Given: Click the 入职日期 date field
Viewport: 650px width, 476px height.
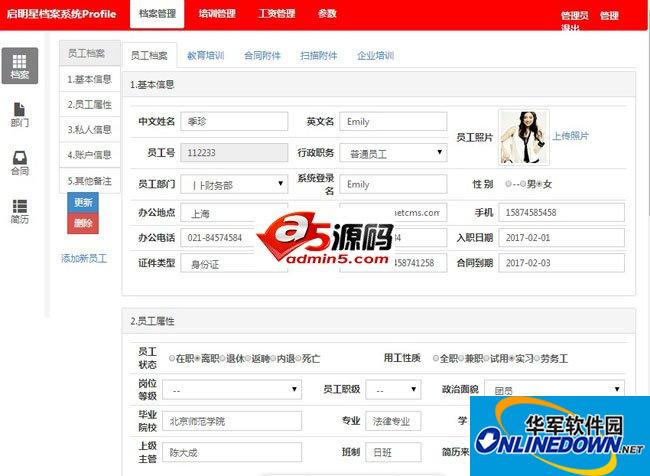Looking at the screenshot, I should point(561,238).
